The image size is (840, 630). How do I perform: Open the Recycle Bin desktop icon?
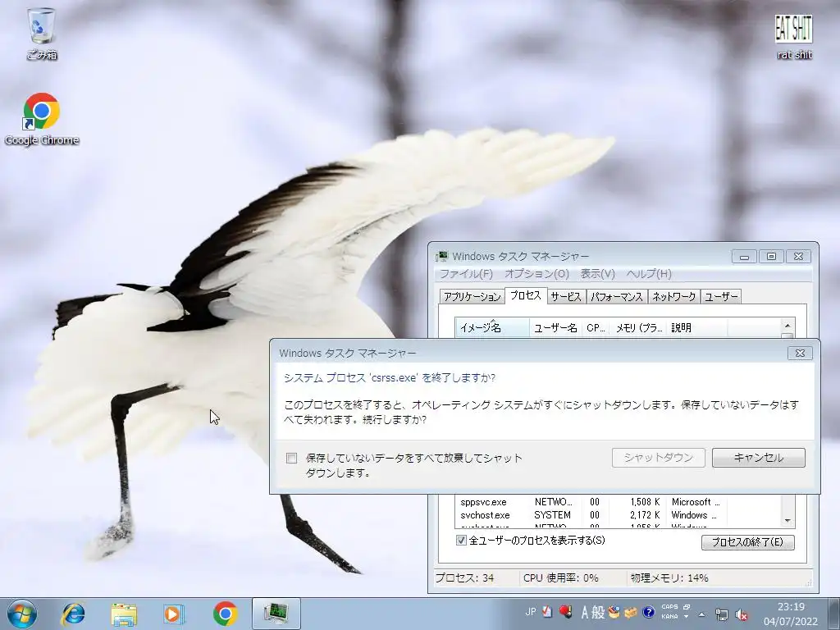[41, 33]
